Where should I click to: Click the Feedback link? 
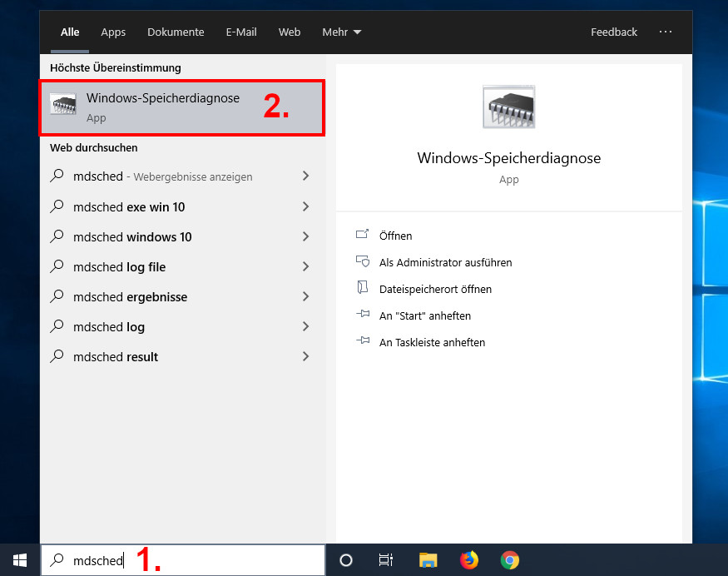[614, 32]
